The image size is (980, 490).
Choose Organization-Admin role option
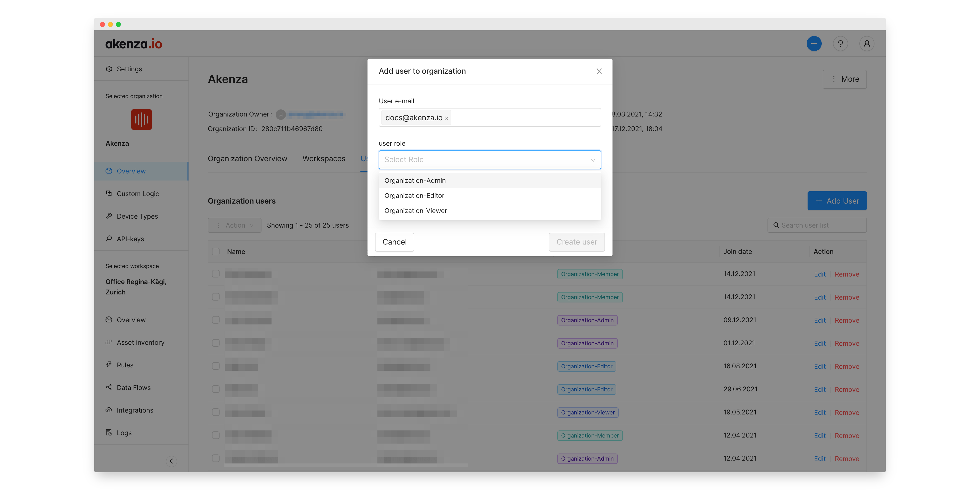point(490,181)
